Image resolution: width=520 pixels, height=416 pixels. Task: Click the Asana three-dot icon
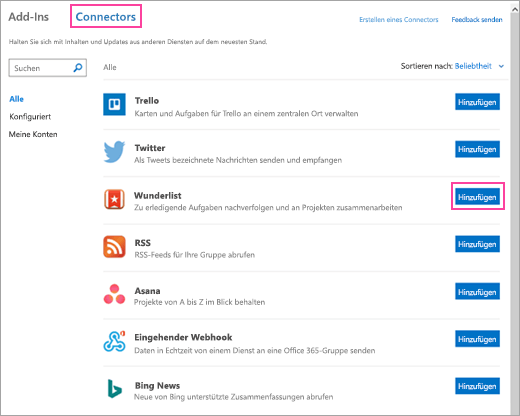(114, 294)
